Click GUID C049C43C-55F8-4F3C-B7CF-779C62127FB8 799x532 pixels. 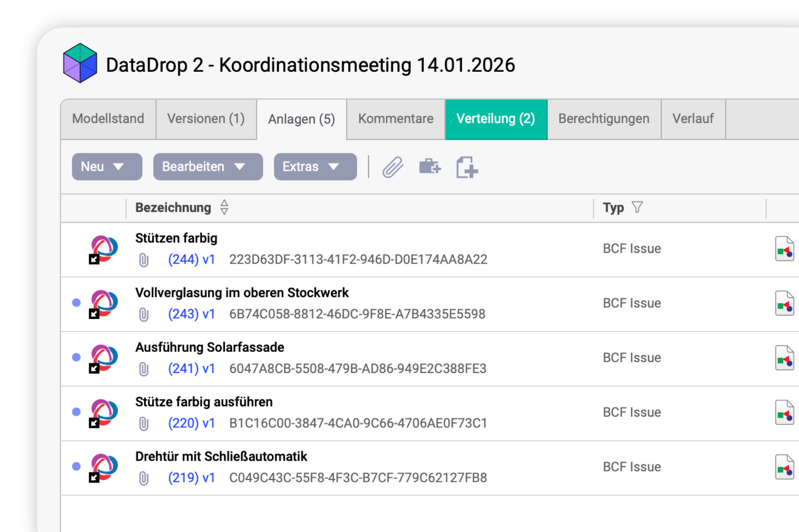[x=358, y=478]
